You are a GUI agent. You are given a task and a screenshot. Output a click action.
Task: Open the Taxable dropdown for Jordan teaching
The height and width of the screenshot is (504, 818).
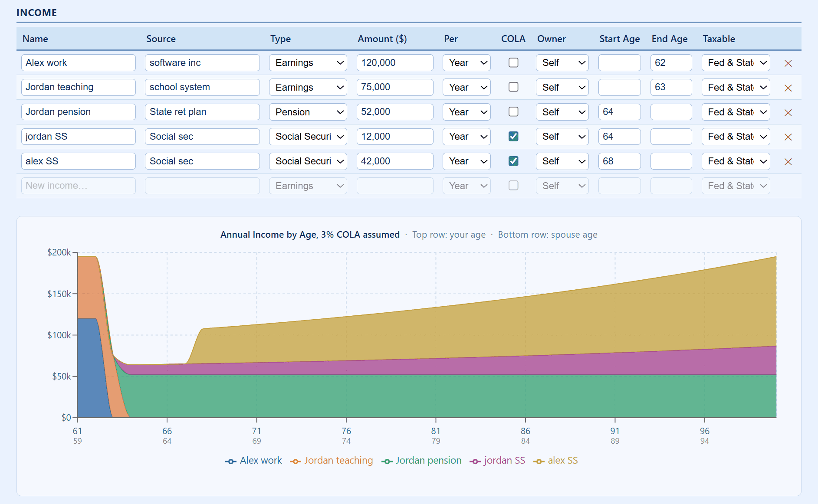(x=735, y=87)
